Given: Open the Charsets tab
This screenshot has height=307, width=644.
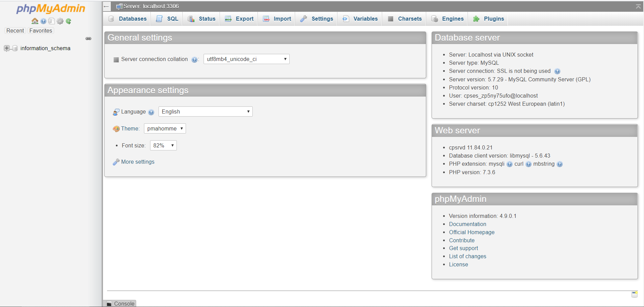Looking at the screenshot, I should tap(405, 19).
